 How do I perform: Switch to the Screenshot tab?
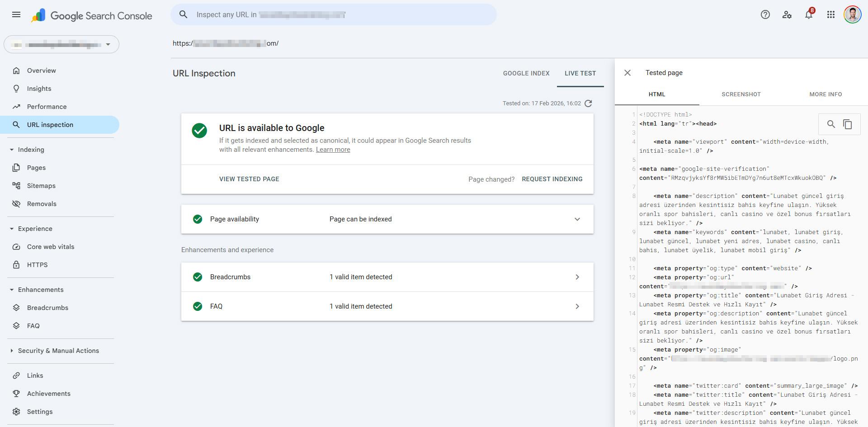[x=741, y=94]
